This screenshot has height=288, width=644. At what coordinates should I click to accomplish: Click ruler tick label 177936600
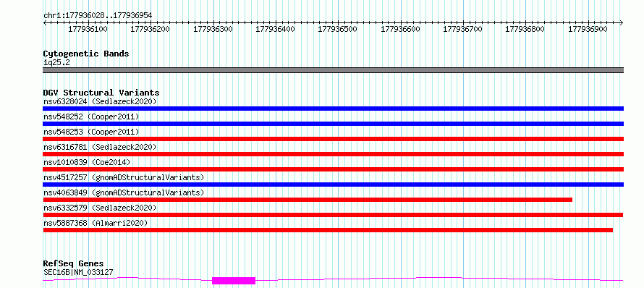tap(400, 30)
